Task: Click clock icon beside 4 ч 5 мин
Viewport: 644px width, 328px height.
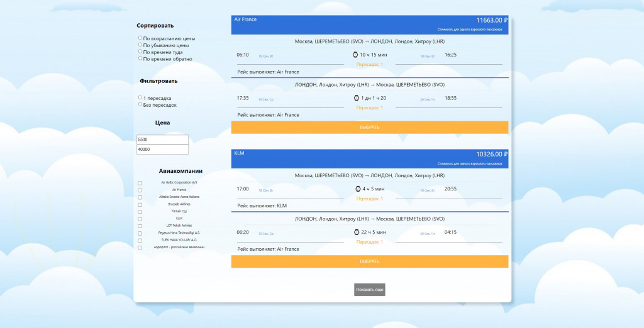Action: [x=358, y=189]
